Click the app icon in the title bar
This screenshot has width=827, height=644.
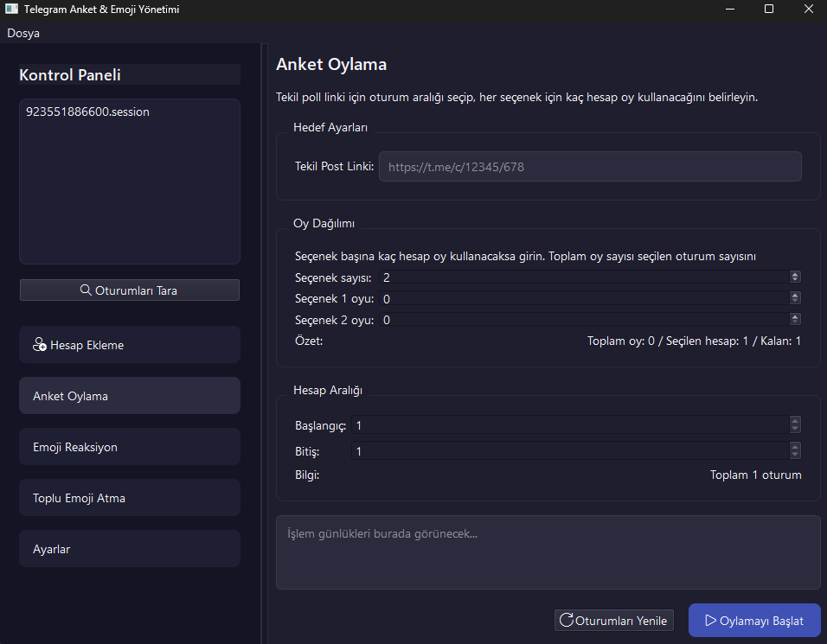[11, 10]
